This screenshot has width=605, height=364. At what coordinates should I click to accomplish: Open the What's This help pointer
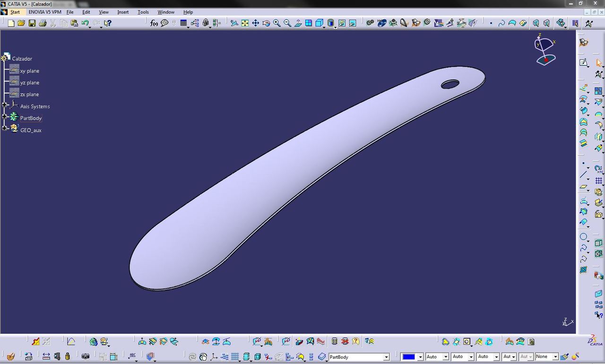coord(108,23)
